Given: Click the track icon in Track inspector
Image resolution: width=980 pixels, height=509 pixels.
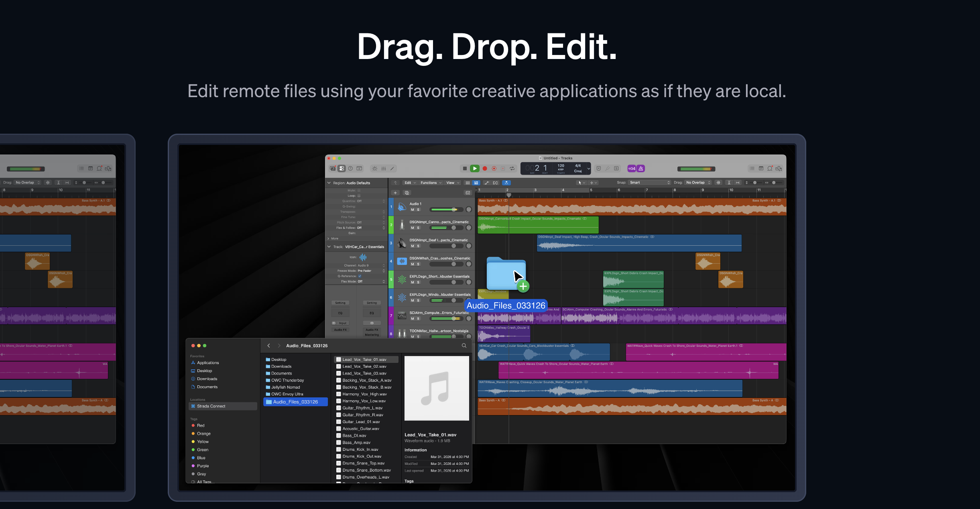Looking at the screenshot, I should (x=363, y=257).
